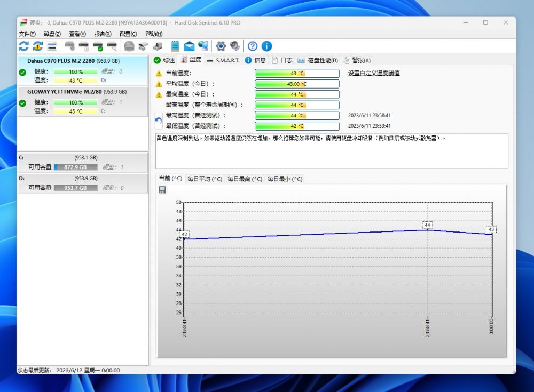Click the D: free space 953.7 GB bar

(x=76, y=188)
